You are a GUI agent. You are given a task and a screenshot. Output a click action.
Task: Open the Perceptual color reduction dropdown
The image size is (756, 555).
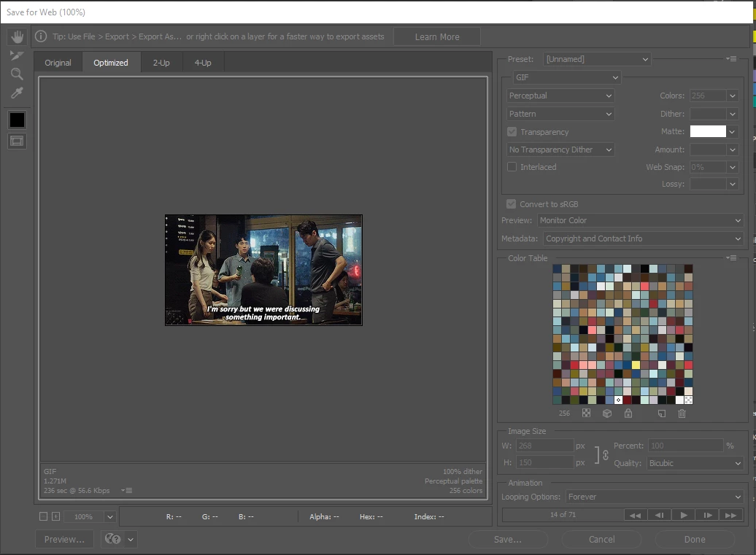coord(560,96)
